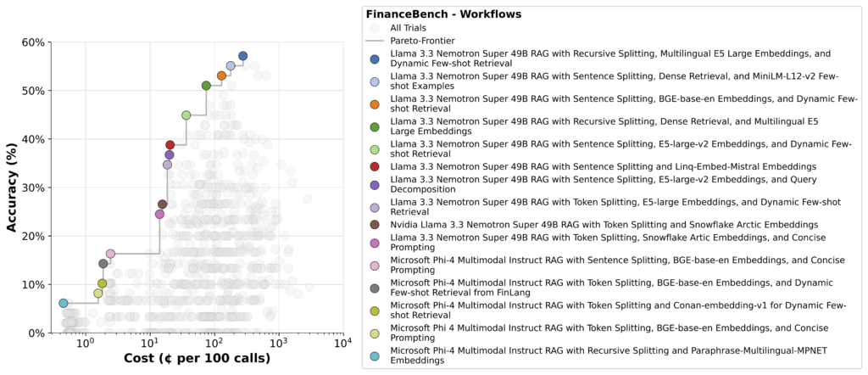Click the teal legend marker for Paraphrase-Multilingual-MPNET
This screenshot has height=375, width=868.
[x=376, y=354]
